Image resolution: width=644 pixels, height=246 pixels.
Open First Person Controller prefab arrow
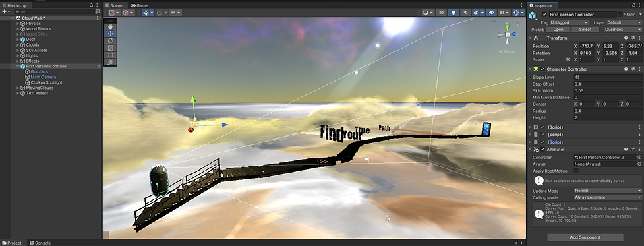(99, 66)
